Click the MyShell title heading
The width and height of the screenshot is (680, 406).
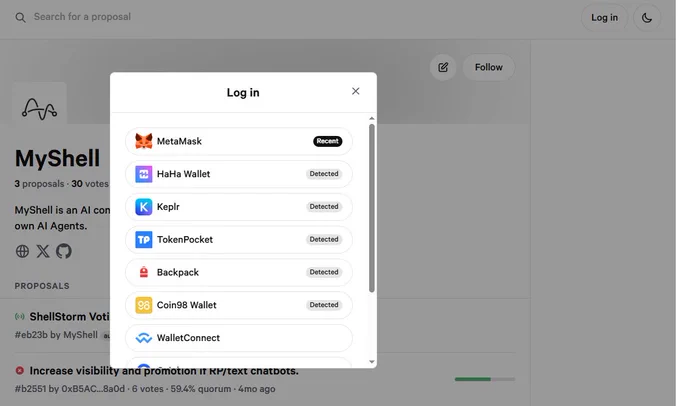click(x=57, y=158)
